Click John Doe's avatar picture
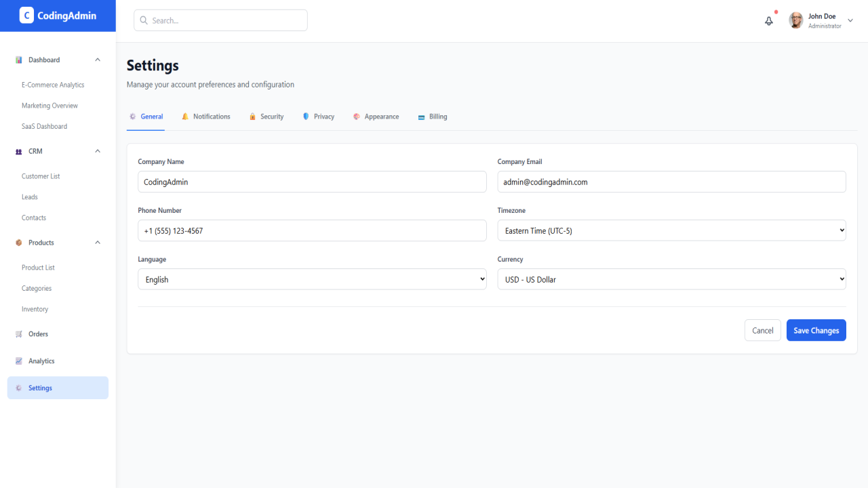 pos(796,20)
